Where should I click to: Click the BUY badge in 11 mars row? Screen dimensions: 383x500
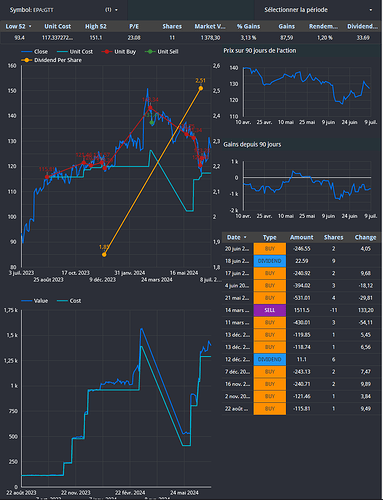click(x=270, y=323)
